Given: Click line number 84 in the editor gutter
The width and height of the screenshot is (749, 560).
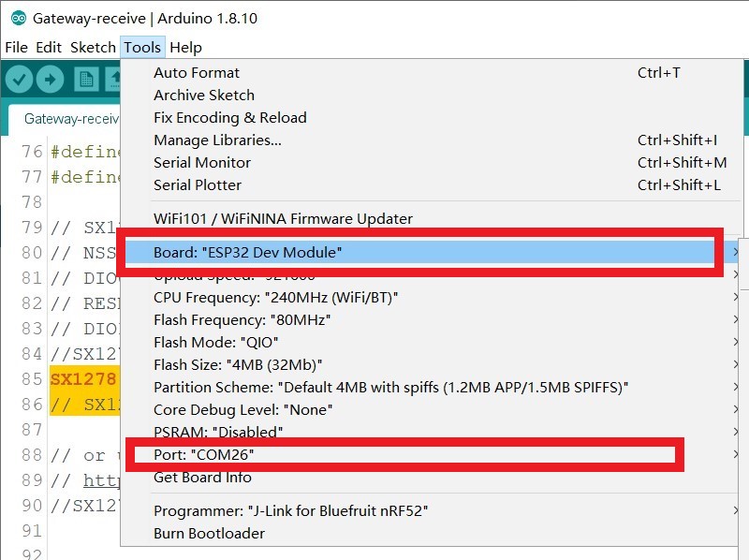Looking at the screenshot, I should click(32, 354).
